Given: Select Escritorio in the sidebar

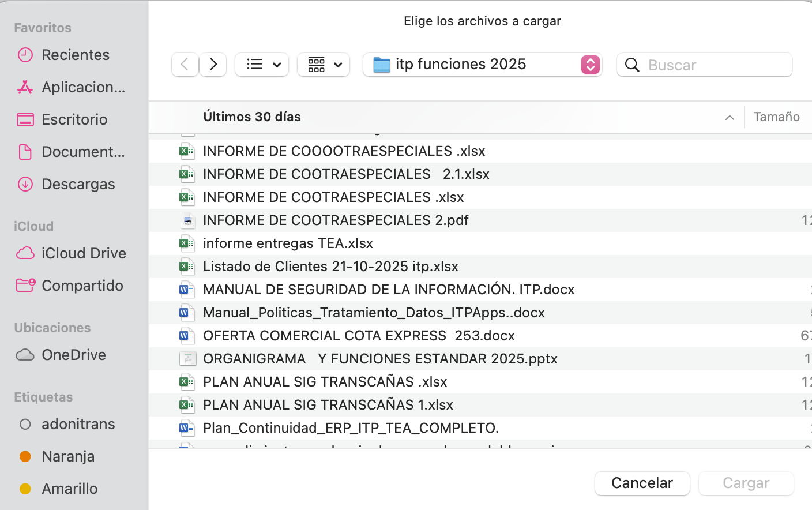Looking at the screenshot, I should [x=74, y=119].
